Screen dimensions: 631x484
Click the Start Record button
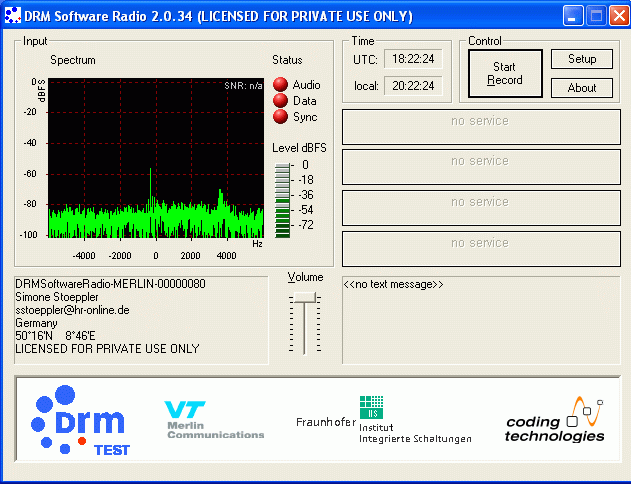click(x=505, y=73)
